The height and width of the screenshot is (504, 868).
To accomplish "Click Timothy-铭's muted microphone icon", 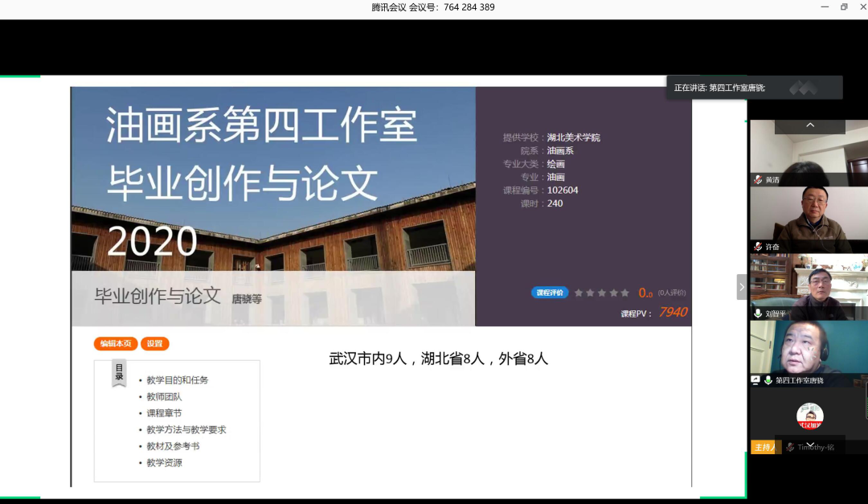I will [x=790, y=447].
